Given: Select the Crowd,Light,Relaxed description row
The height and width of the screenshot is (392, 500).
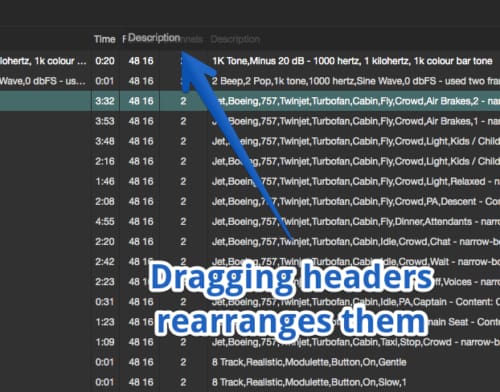Looking at the screenshot, I should click(250, 181).
